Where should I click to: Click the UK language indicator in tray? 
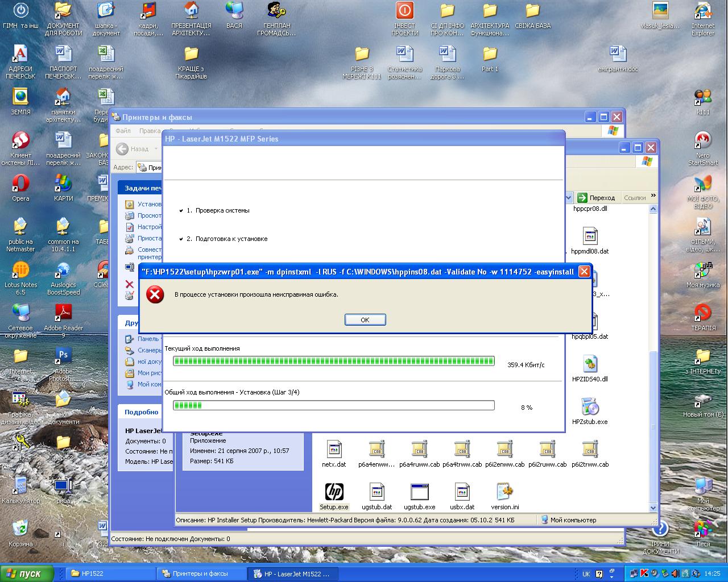pyautogui.click(x=586, y=574)
